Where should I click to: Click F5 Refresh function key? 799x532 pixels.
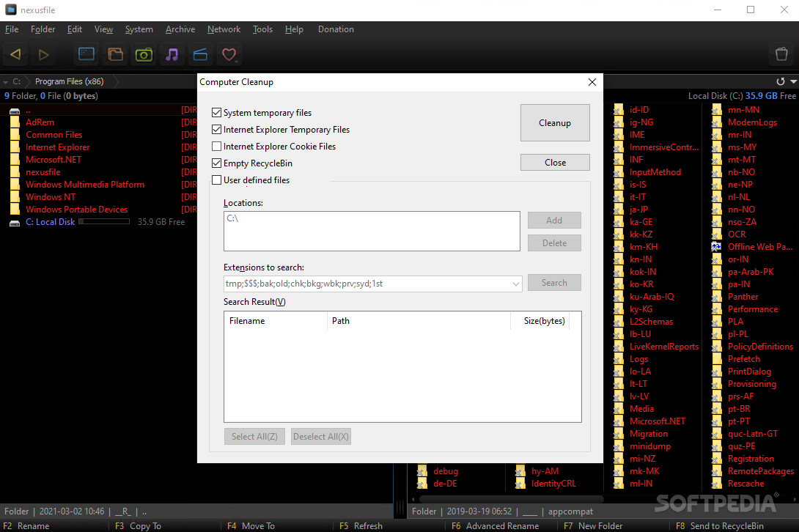361,526
